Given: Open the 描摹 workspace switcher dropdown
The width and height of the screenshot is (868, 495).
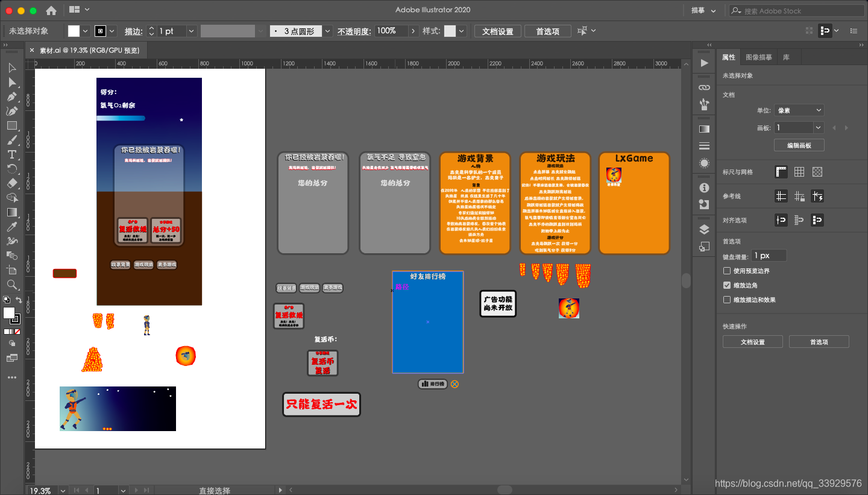Looking at the screenshot, I should 703,10.
